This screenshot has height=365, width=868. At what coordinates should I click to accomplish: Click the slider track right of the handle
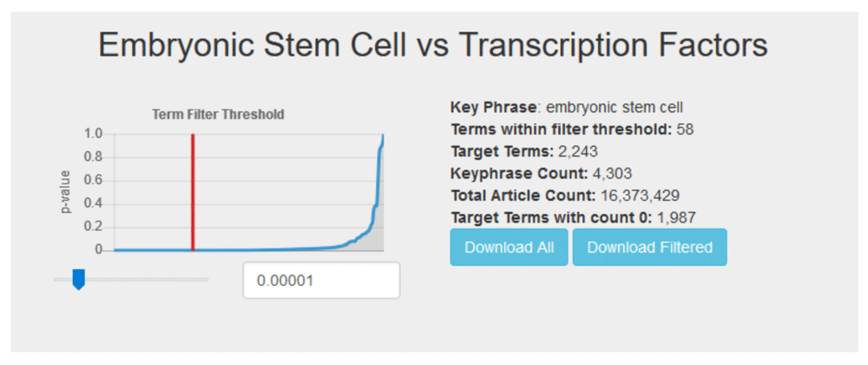pyautogui.click(x=148, y=279)
